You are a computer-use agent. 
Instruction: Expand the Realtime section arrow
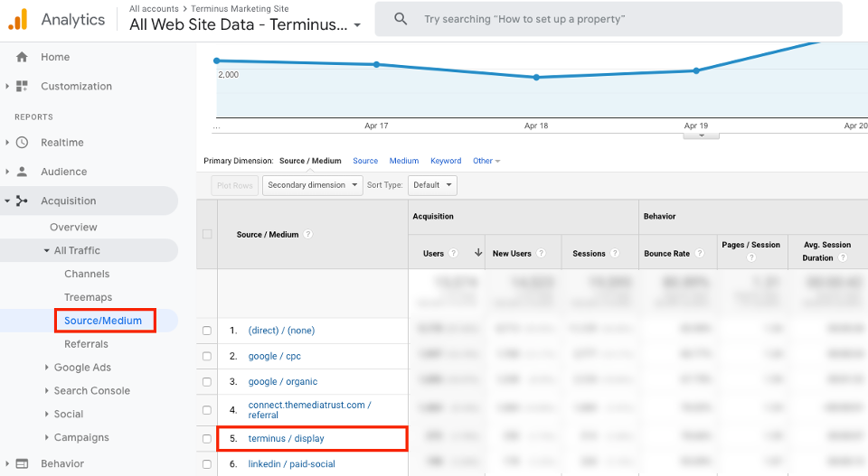pos(6,143)
